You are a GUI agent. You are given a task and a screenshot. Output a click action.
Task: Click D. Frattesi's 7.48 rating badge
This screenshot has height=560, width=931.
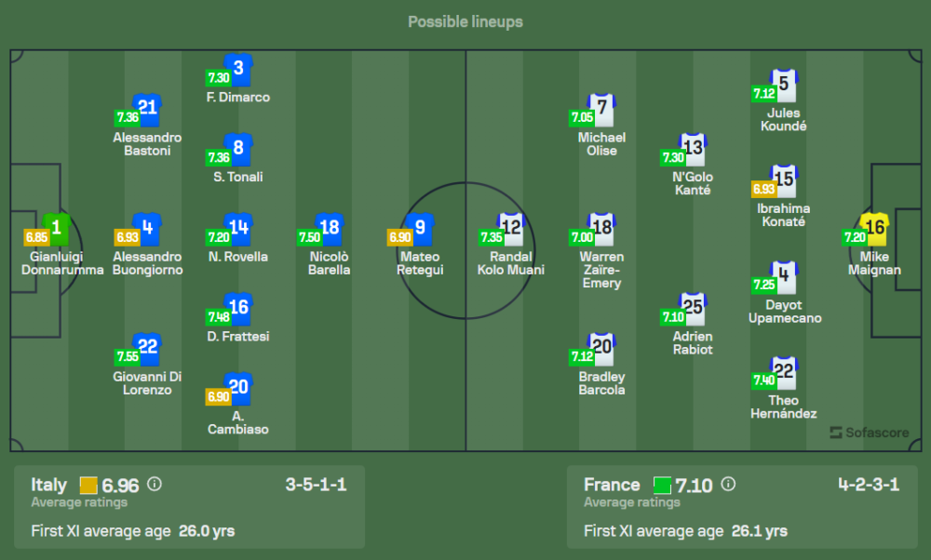[x=219, y=317]
